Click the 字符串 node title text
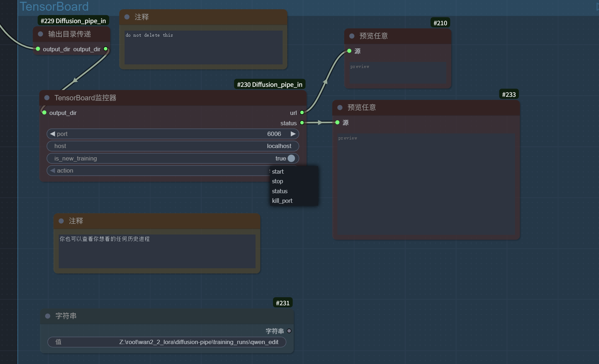Viewport: 599px width, 364px height. click(66, 316)
